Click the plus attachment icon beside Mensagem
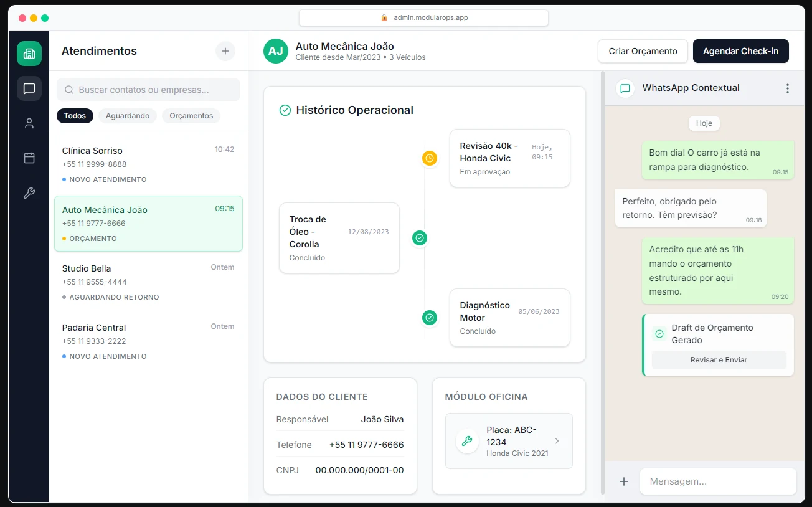The height and width of the screenshot is (507, 812). tap(624, 481)
